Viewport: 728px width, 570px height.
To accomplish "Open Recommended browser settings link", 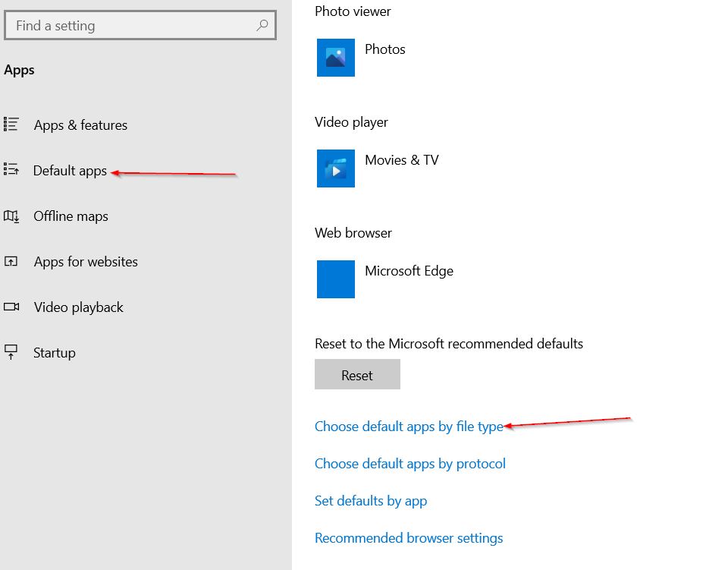I will [x=409, y=538].
